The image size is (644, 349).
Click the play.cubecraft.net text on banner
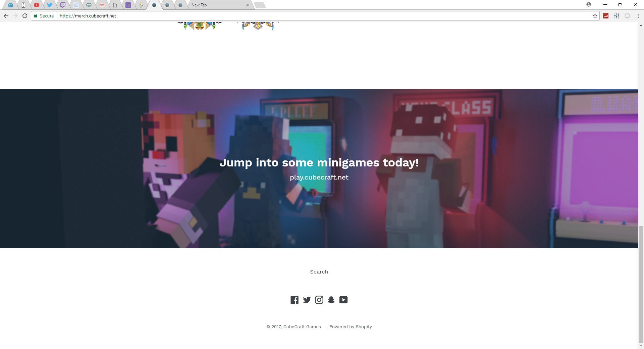(x=319, y=178)
